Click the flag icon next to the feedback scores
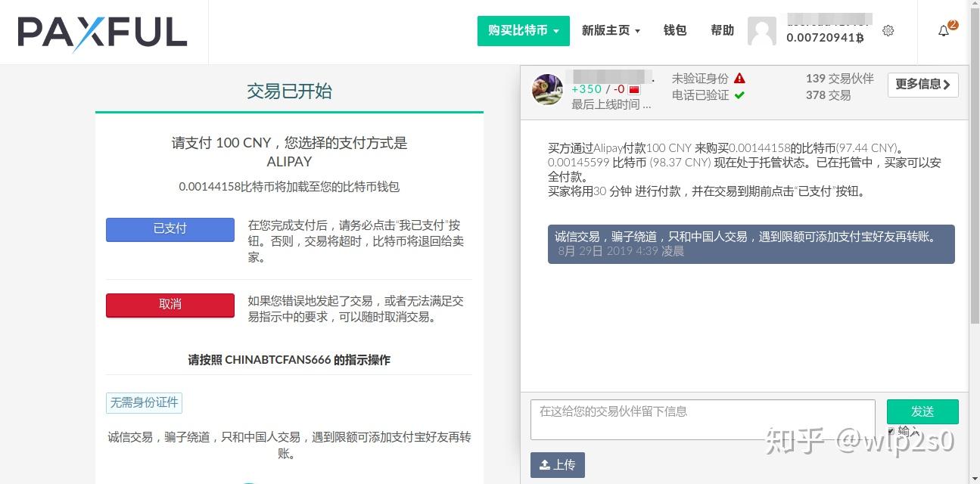Viewport: 980px width, 484px height. click(634, 88)
